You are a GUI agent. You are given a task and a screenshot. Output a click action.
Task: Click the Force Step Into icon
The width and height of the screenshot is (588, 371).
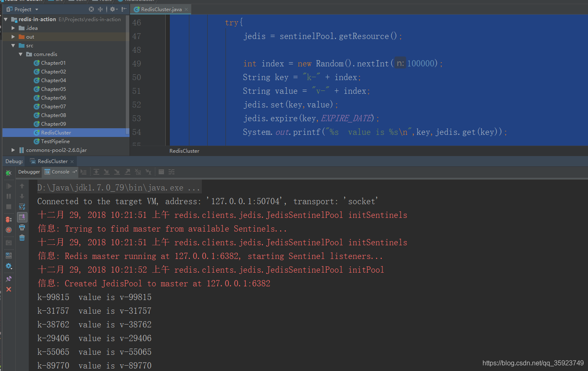point(117,172)
